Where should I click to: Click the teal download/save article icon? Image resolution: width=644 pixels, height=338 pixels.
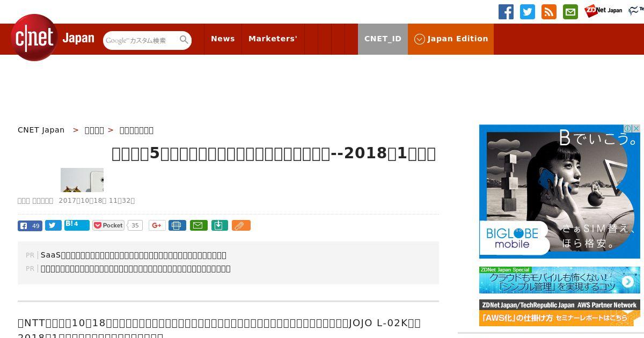(x=219, y=225)
